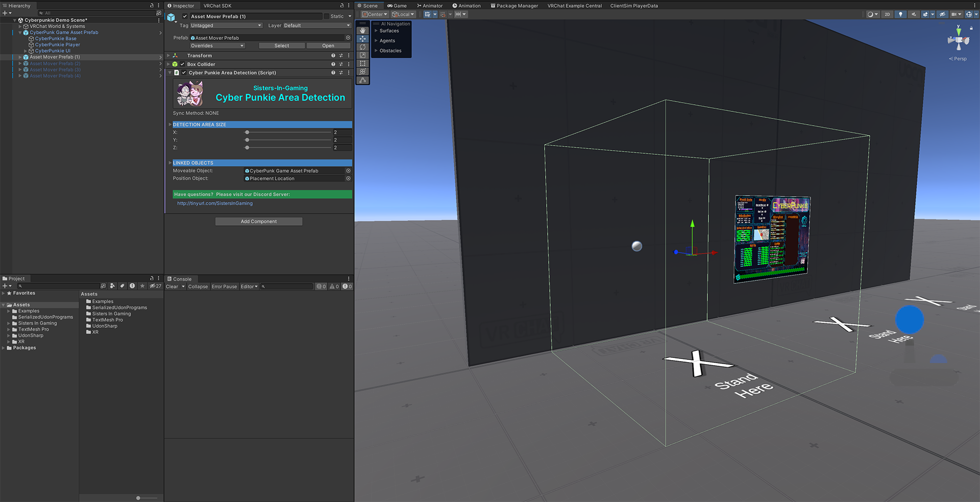Click the Persp projection label
This screenshot has height=502, width=980.
click(x=958, y=59)
